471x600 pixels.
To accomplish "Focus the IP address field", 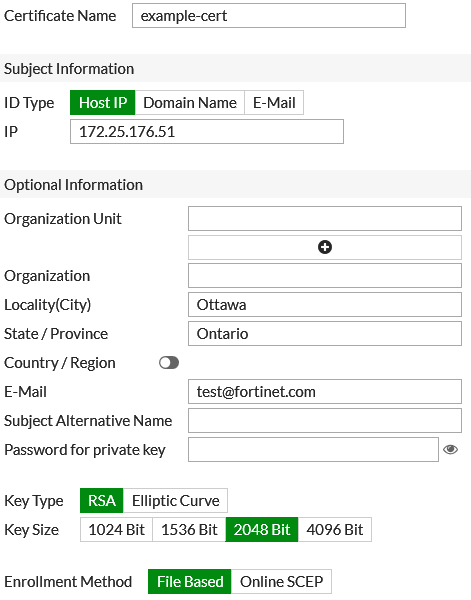I will [x=207, y=132].
